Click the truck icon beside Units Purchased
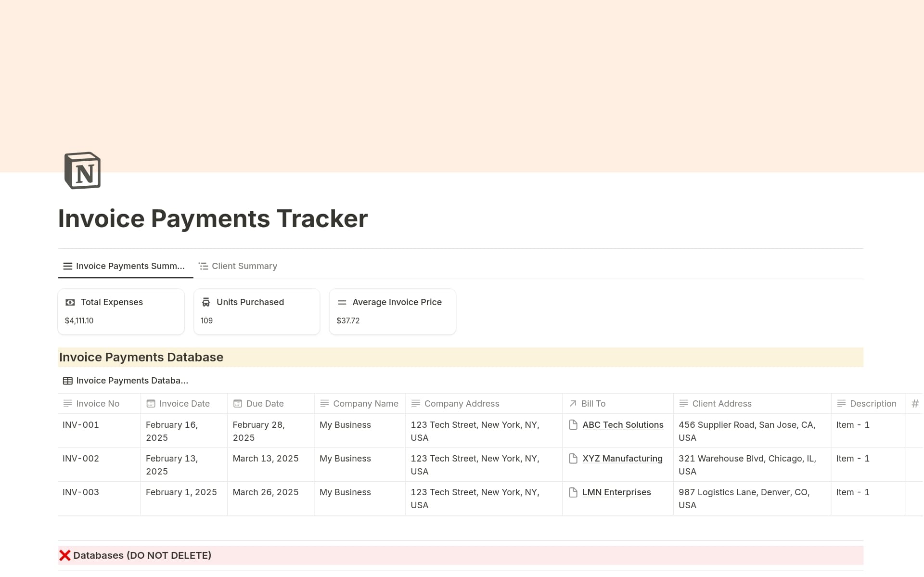The width and height of the screenshot is (924, 577). click(206, 302)
